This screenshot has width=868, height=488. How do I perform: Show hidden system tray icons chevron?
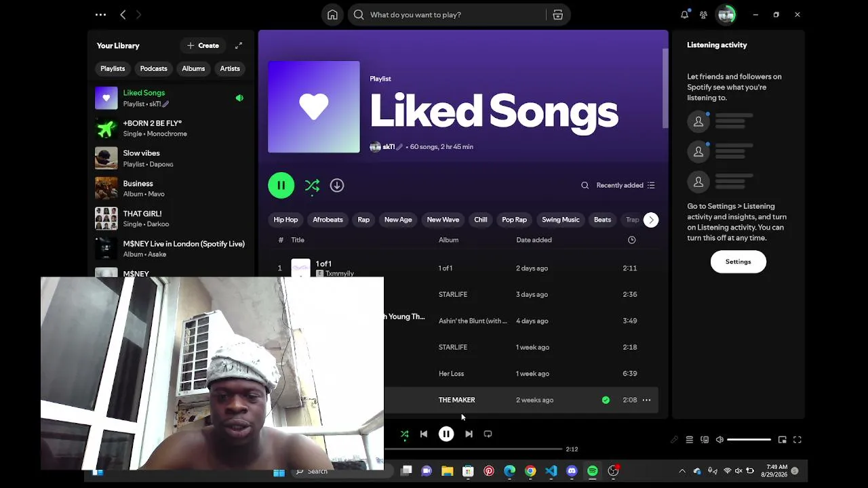coord(682,471)
